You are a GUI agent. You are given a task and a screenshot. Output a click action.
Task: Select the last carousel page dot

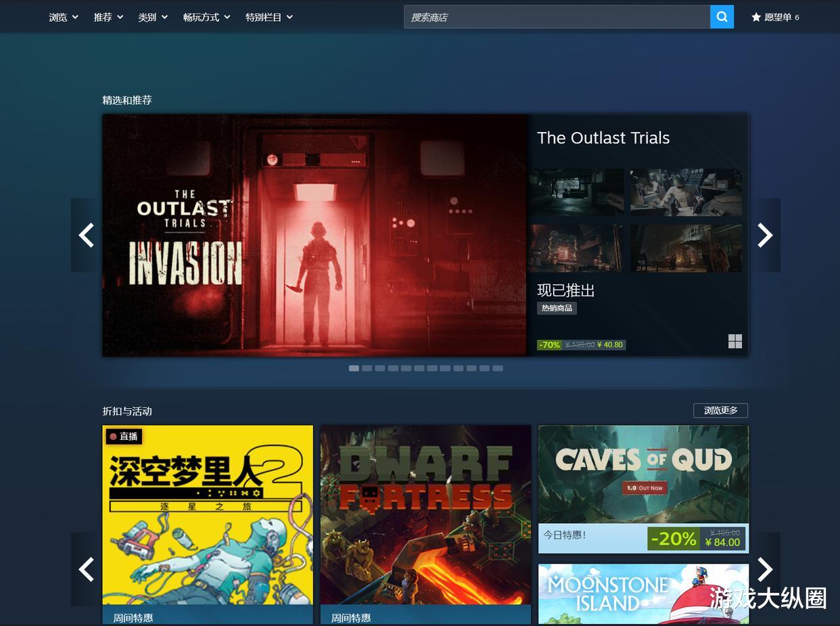point(498,368)
